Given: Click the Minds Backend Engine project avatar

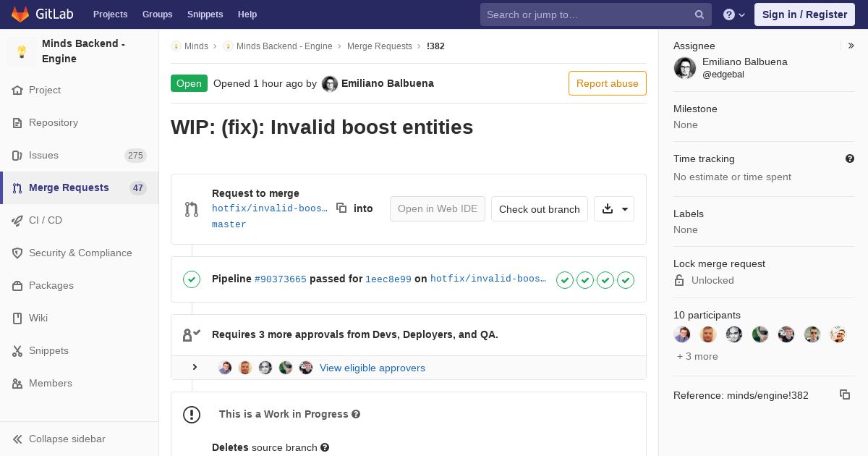Looking at the screenshot, I should (22, 51).
